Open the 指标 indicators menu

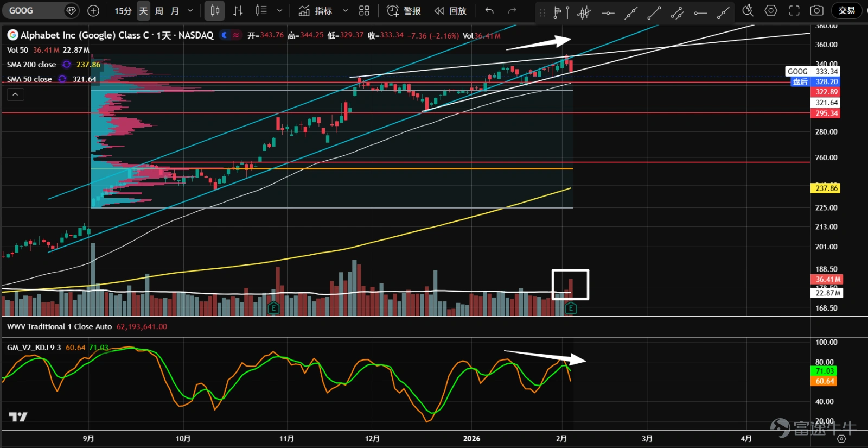[x=316, y=10]
